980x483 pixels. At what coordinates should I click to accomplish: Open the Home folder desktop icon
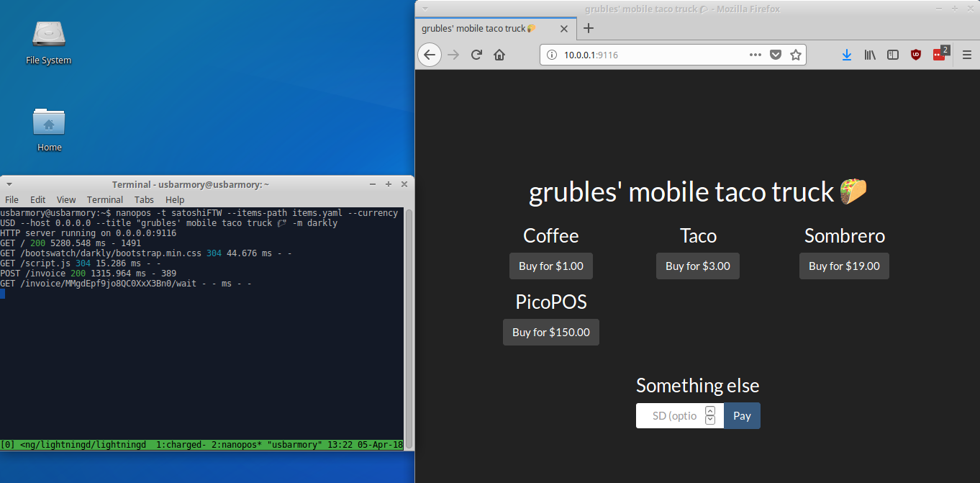point(49,130)
